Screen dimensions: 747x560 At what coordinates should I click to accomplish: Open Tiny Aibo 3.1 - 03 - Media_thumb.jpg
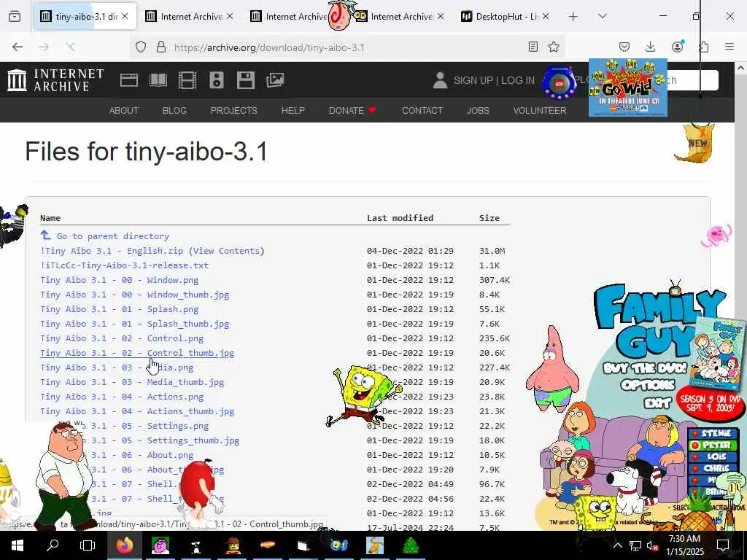[132, 382]
